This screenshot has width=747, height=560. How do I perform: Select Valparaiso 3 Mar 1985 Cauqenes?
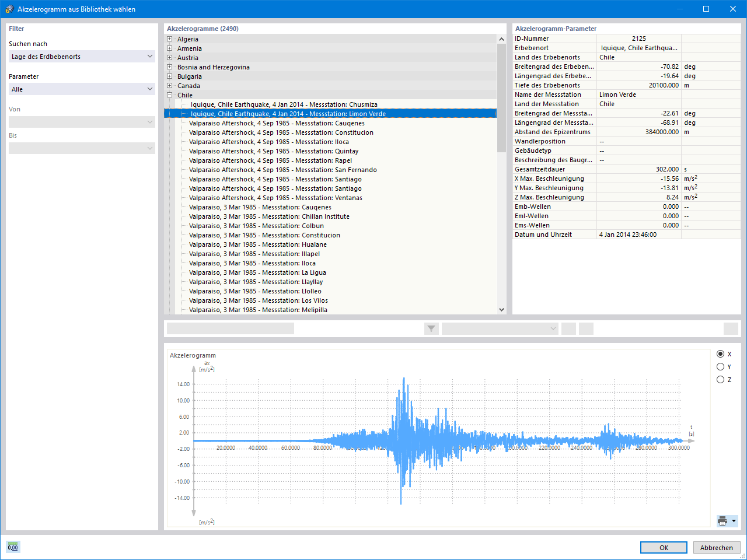pos(260,207)
